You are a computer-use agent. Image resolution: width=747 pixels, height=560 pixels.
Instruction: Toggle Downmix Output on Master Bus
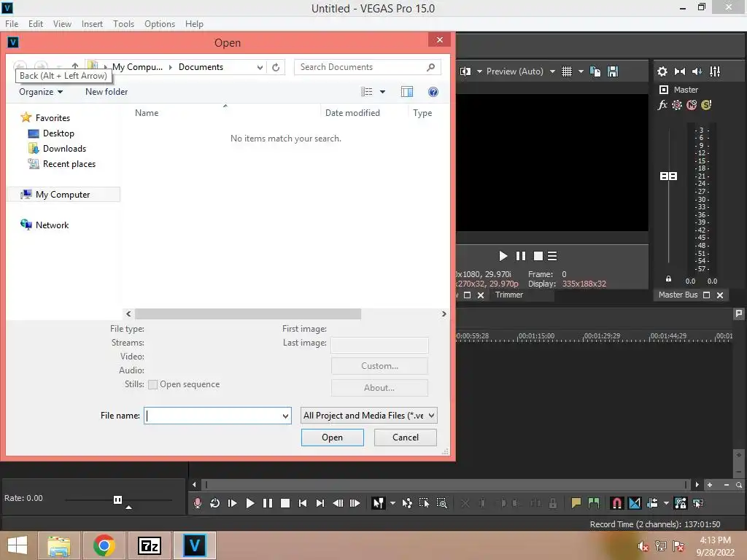(680, 71)
